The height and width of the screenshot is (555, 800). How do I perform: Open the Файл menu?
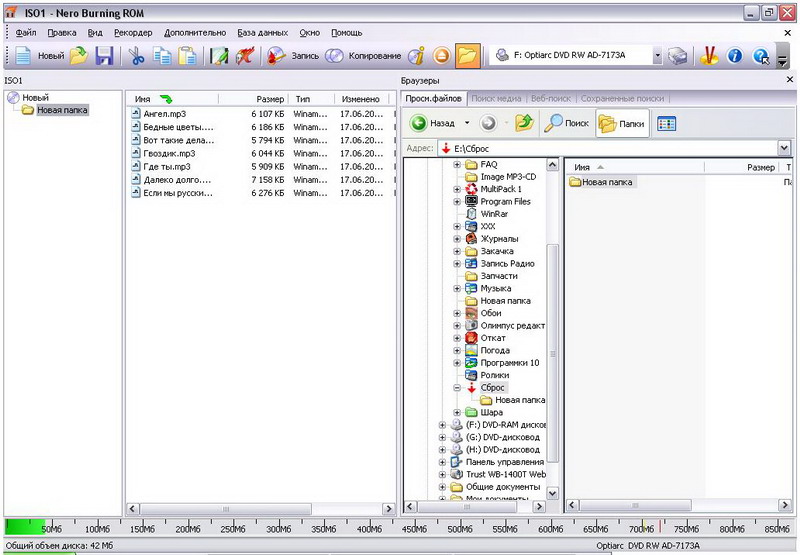tap(26, 33)
